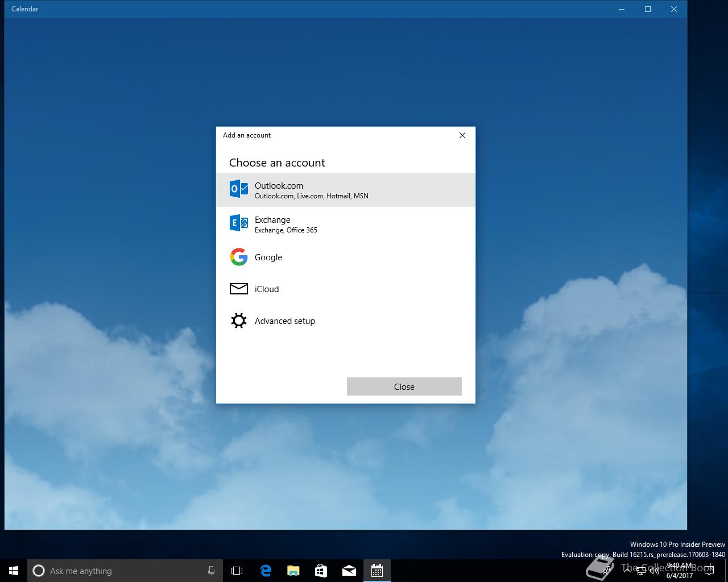Open Task View from taskbar
728x582 pixels.
[237, 571]
